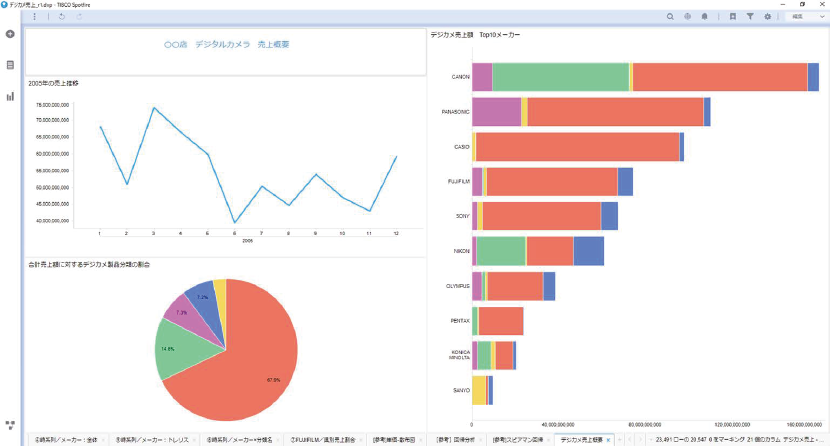Click the CANON red bar segment
Screen dimensions: 830x448
[720, 77]
